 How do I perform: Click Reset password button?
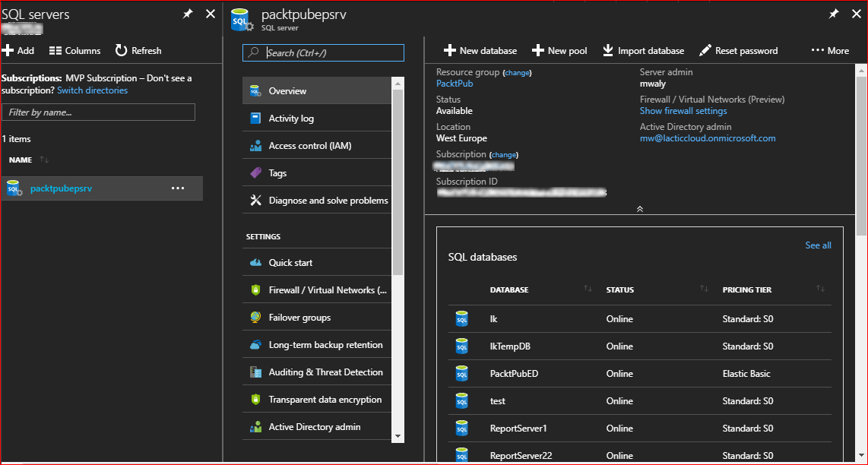pyautogui.click(x=739, y=50)
